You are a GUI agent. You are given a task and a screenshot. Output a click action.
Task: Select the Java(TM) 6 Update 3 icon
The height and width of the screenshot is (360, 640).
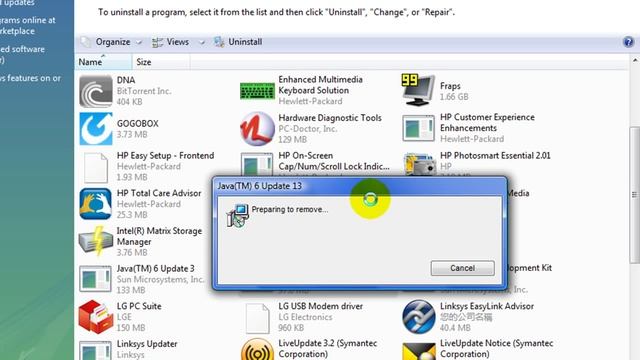tap(96, 279)
